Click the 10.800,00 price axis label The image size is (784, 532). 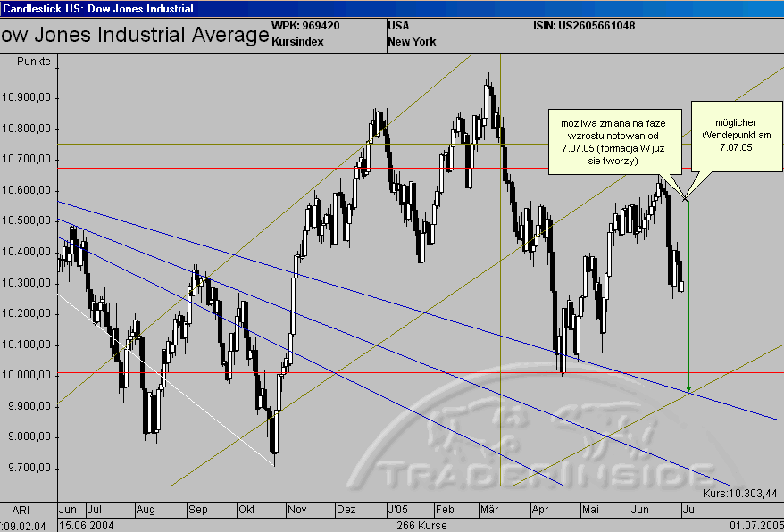tap(26, 129)
